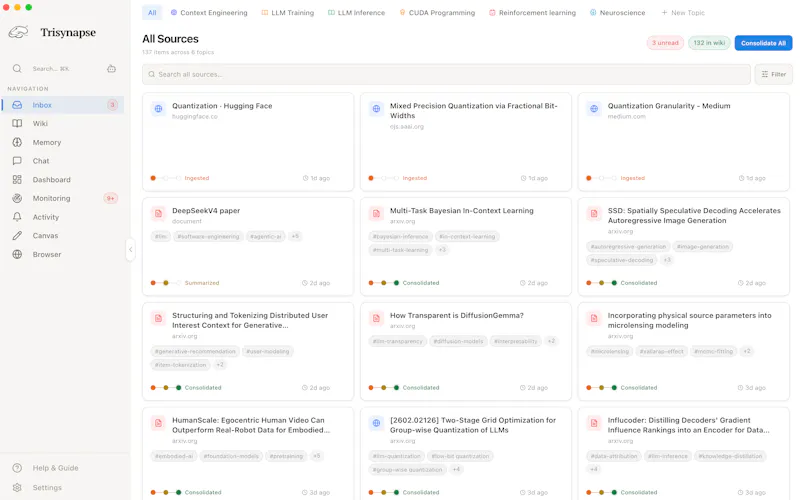Image resolution: width=800 pixels, height=500 pixels.
Task: Expand +5 tags on DeepSeekV4 paper card
Action: point(295,236)
